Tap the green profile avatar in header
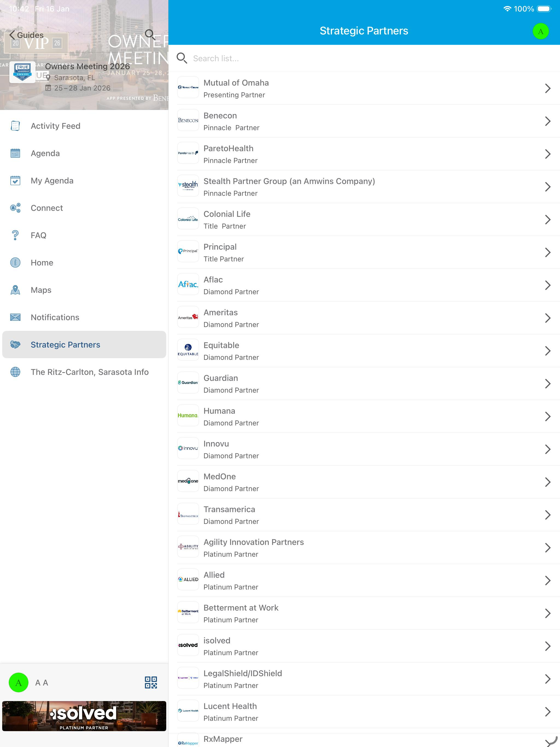The width and height of the screenshot is (560, 747). [541, 31]
